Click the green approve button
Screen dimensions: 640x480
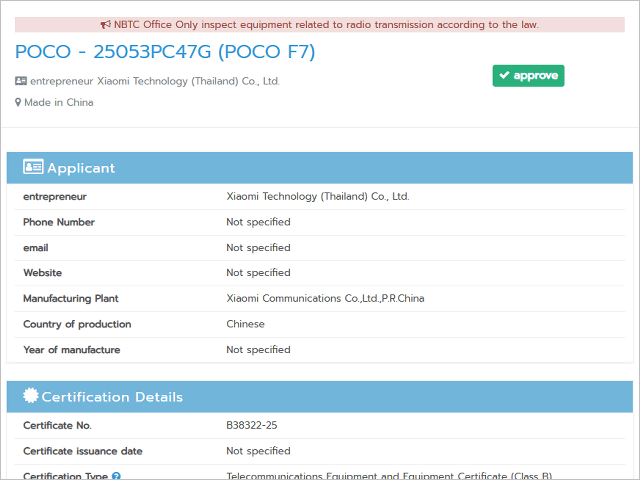pos(528,76)
